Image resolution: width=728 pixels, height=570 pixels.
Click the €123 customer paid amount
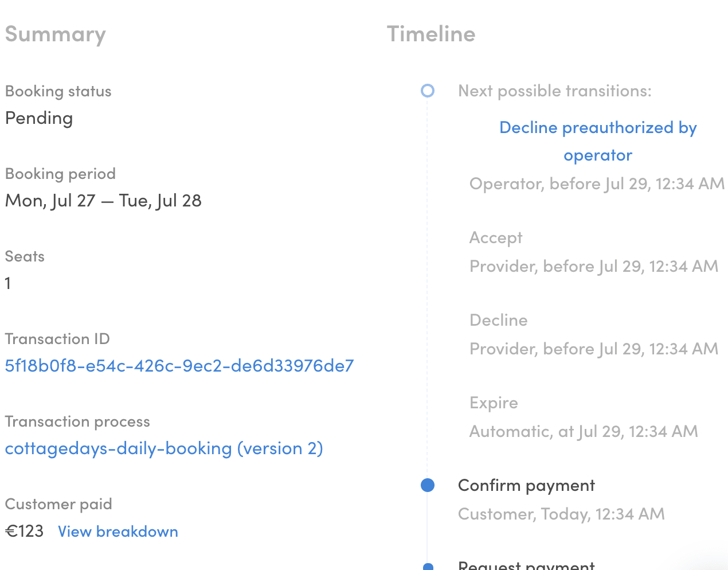25,532
